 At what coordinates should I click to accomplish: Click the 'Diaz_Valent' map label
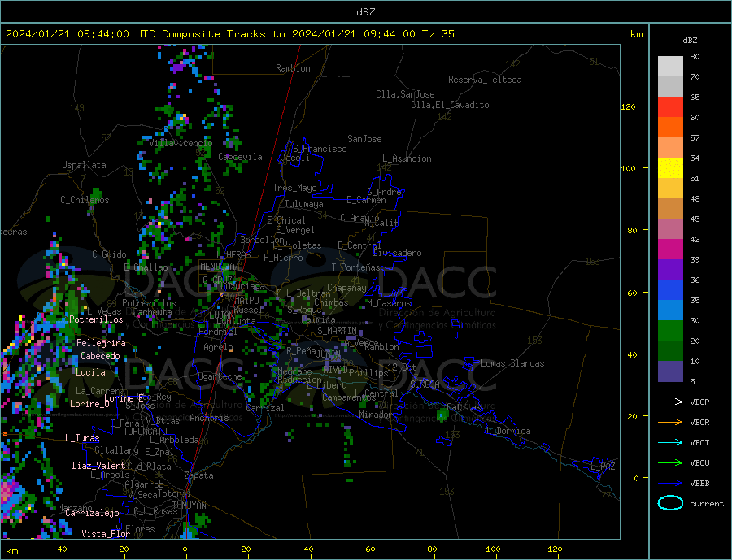(99, 466)
